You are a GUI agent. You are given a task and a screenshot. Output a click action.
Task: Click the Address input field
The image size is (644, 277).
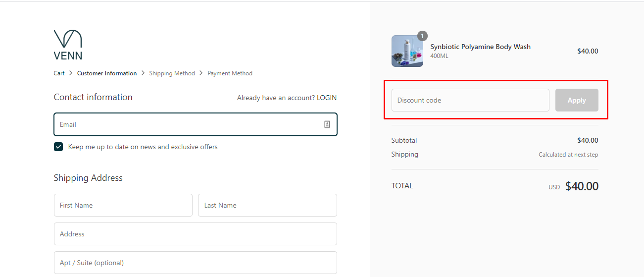coord(196,234)
